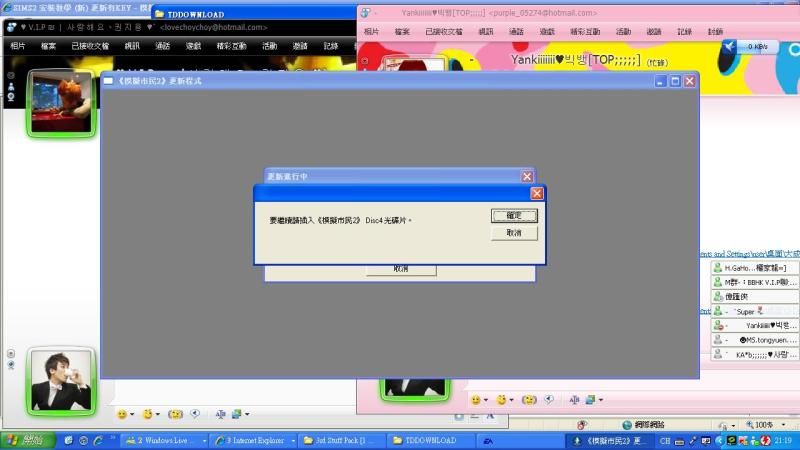Click 取消 in the insert Disc4 dialog
This screenshot has height=450, width=800.
(514, 233)
